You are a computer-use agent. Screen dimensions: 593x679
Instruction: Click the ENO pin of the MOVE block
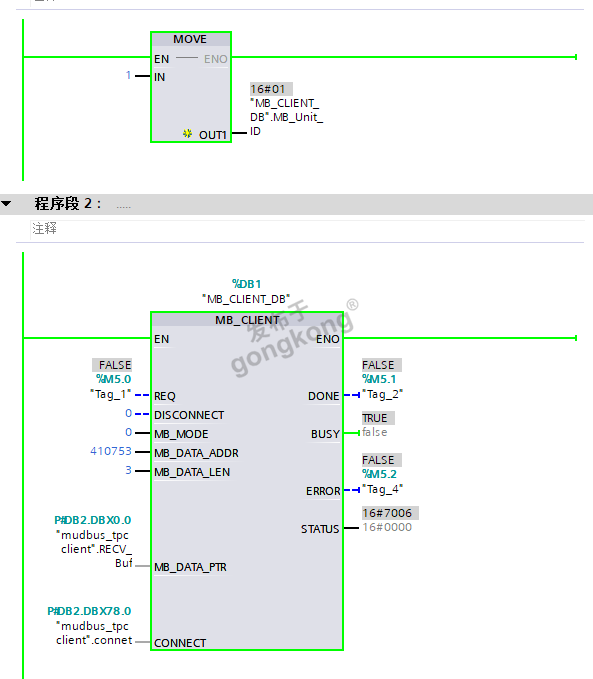pyautogui.click(x=216, y=59)
